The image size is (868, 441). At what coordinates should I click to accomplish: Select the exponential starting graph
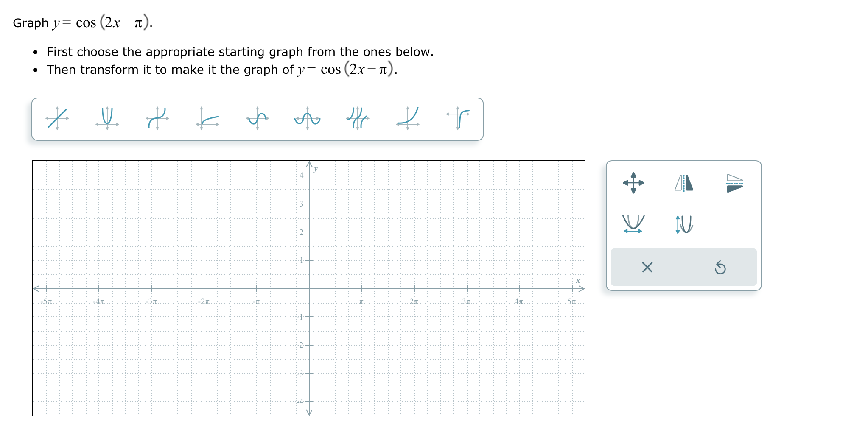(406, 119)
